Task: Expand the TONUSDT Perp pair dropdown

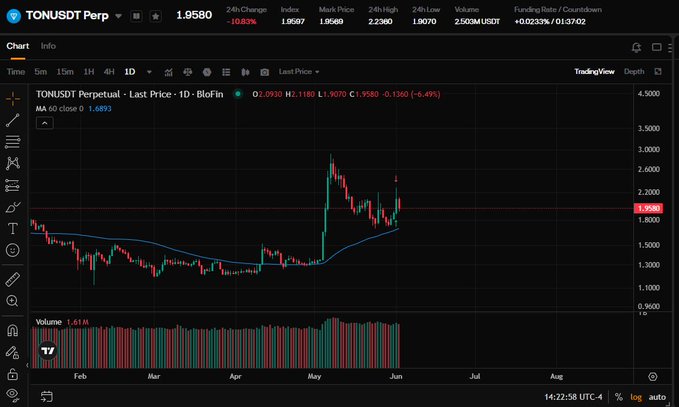Action: coord(118,16)
